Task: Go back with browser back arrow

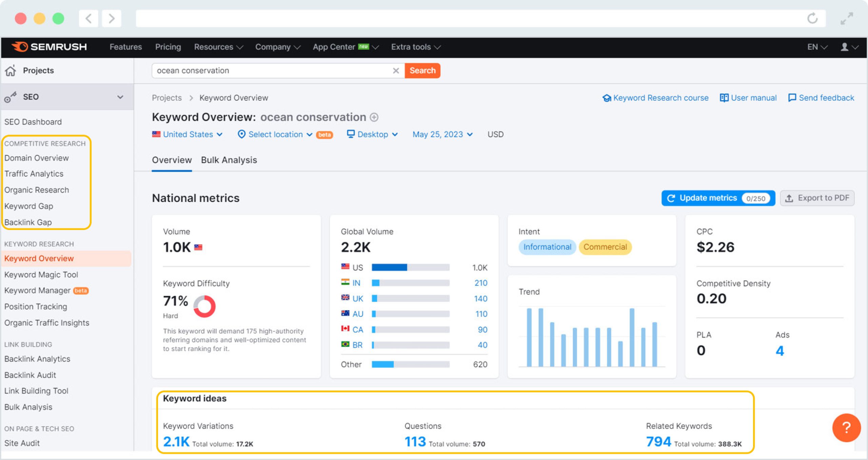Action: click(88, 18)
